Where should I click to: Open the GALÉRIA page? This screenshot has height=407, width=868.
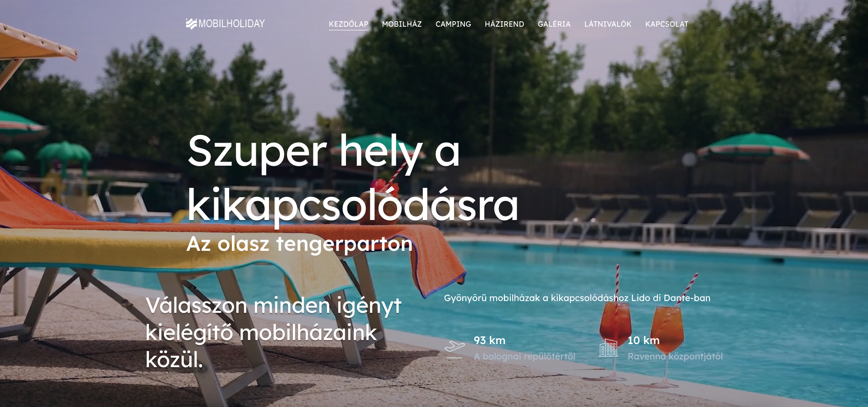pyautogui.click(x=554, y=24)
